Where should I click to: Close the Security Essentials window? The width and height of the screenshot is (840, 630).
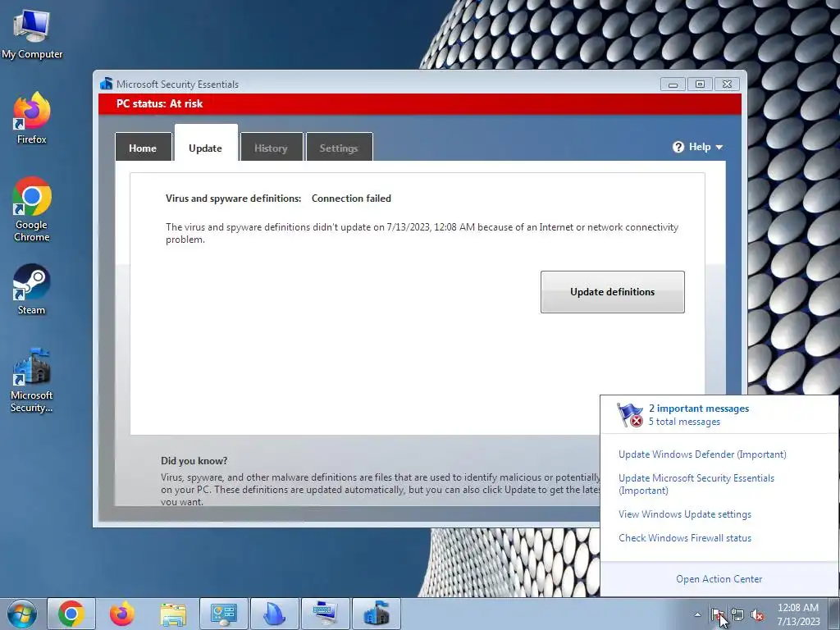click(727, 84)
